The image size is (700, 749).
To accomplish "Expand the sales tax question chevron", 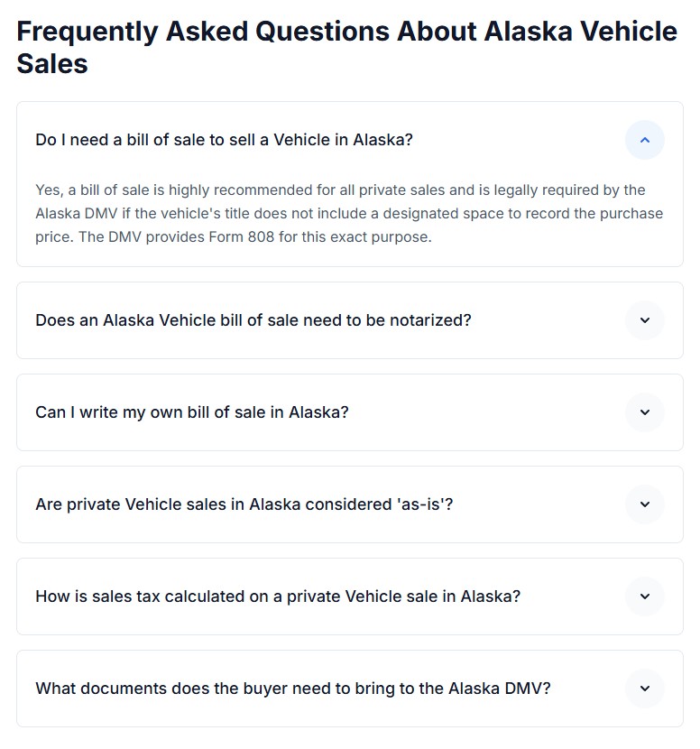I will coord(644,596).
